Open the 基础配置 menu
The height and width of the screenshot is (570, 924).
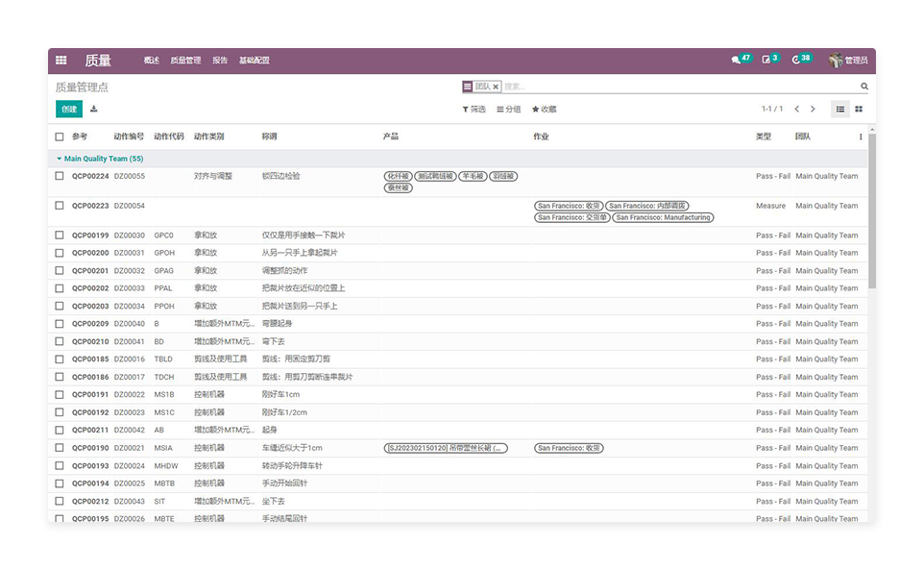(254, 61)
